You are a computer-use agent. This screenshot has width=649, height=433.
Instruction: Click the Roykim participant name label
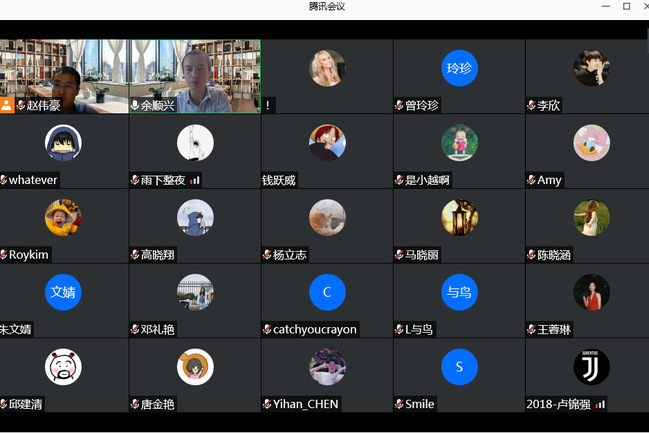coord(29,255)
